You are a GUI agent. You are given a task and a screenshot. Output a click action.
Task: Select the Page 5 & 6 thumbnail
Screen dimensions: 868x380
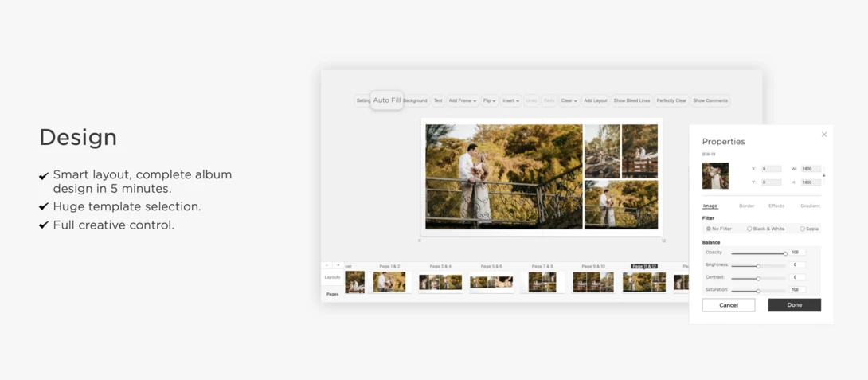click(491, 282)
